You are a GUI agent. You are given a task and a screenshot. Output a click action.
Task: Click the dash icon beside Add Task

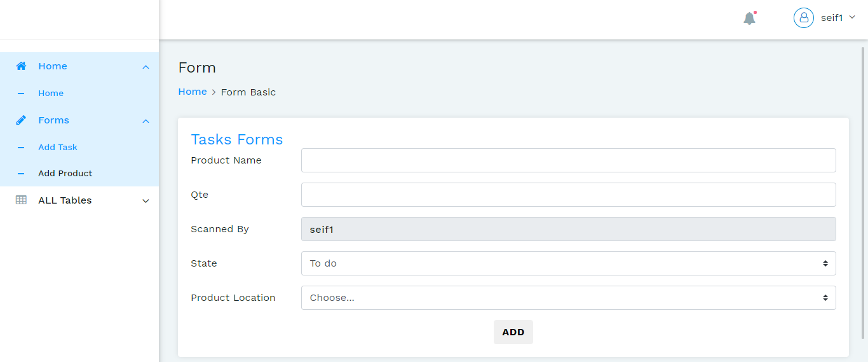pos(21,148)
